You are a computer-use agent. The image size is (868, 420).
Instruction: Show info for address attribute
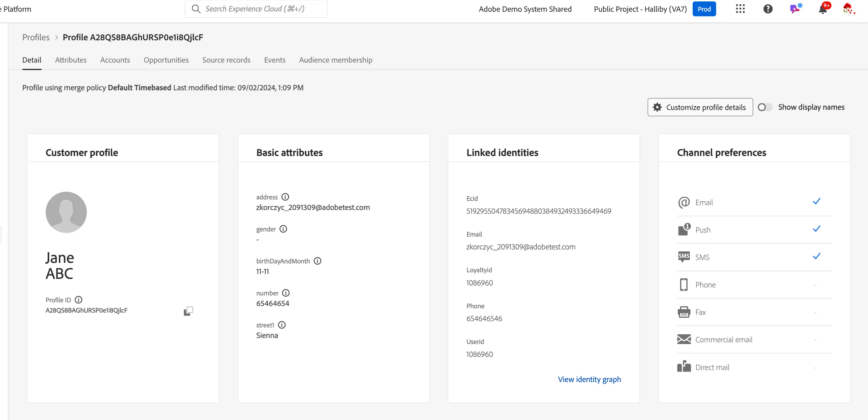pos(285,197)
